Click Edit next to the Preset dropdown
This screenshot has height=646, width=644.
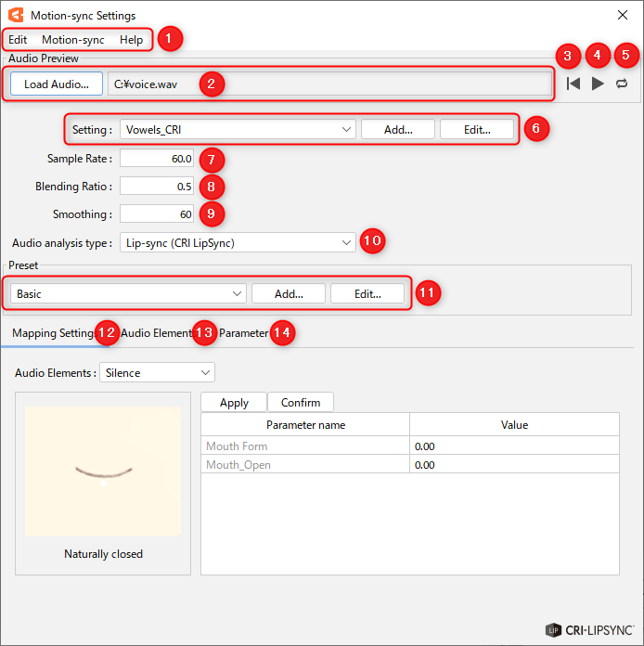pyautogui.click(x=367, y=293)
